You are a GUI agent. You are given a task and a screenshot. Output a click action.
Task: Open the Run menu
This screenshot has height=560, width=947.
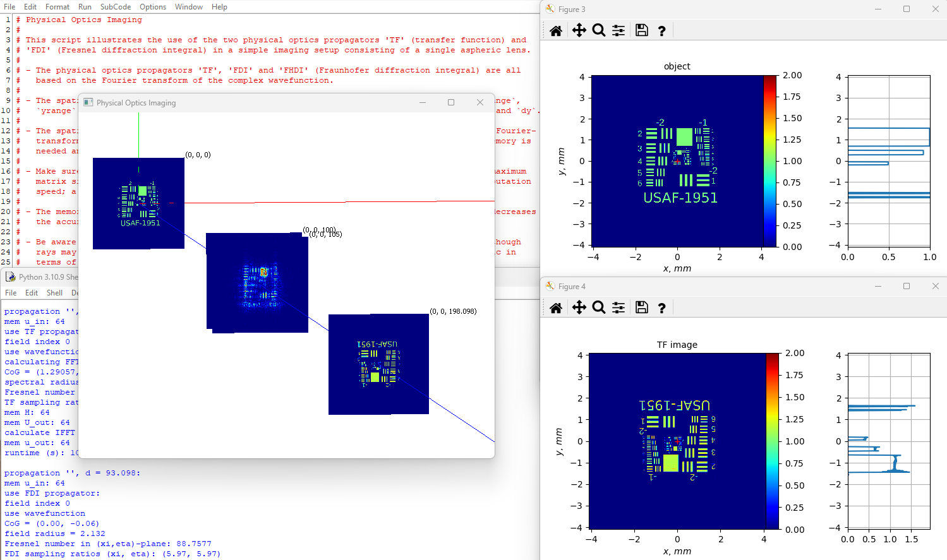click(x=85, y=7)
